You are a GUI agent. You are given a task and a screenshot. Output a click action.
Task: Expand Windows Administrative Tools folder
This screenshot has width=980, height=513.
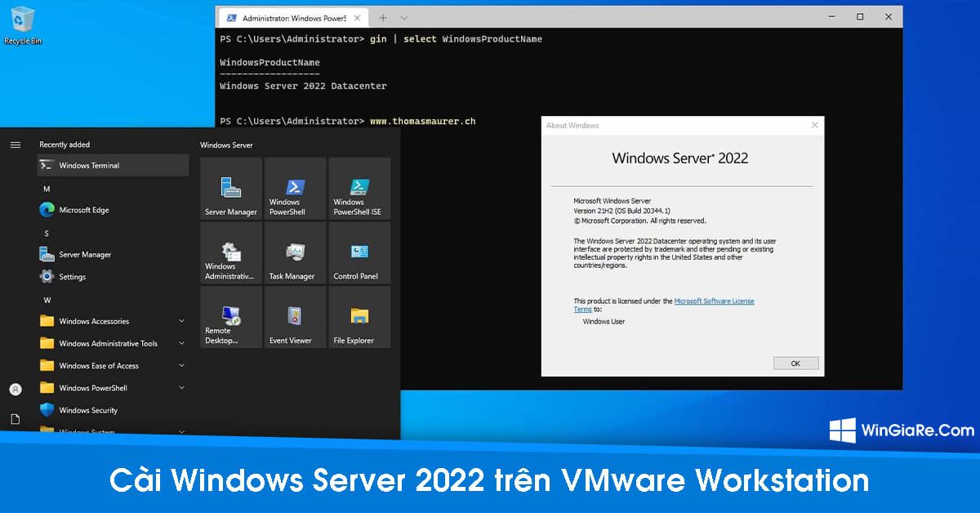113,343
